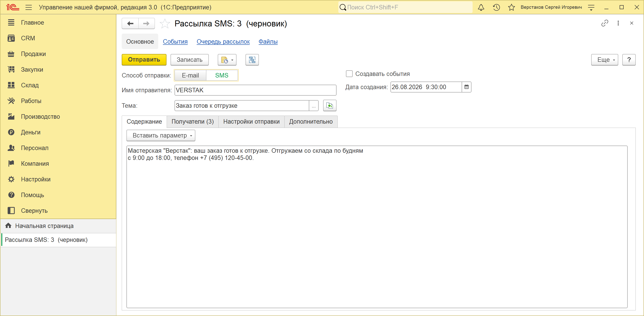Viewport: 644px width, 316px height.
Task: Add this mailing to favorites star
Action: click(x=165, y=24)
